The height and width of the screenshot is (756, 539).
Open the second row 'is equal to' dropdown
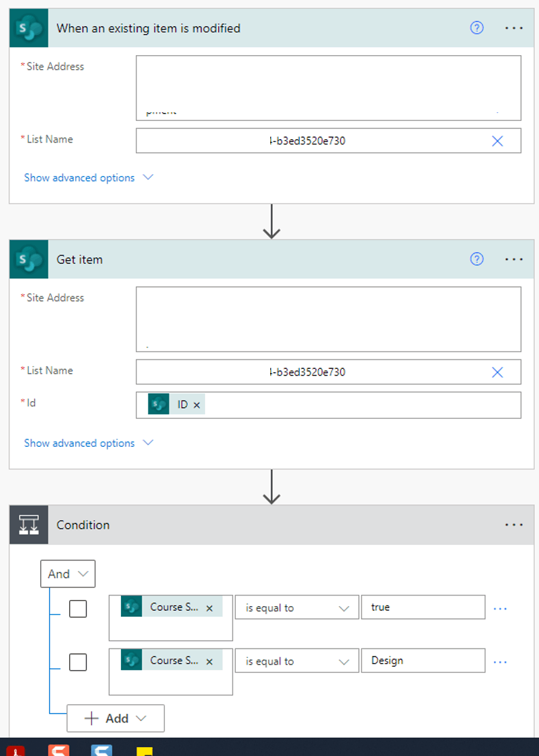(x=297, y=661)
